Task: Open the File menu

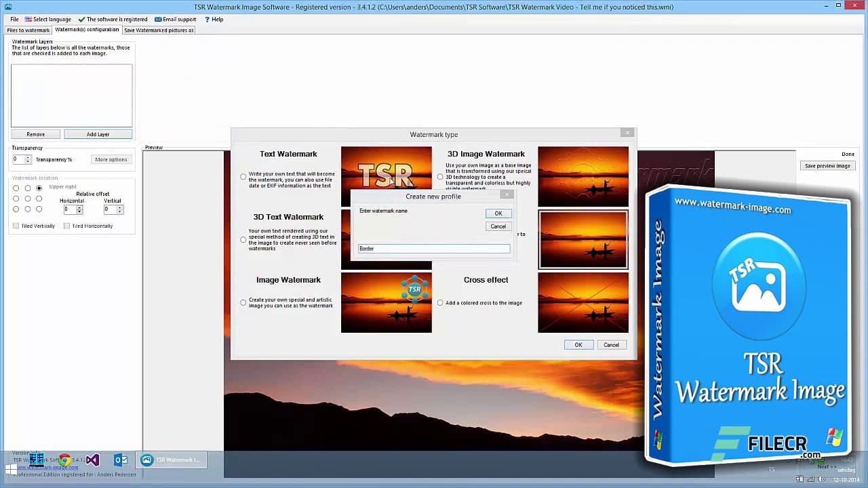Action: [x=14, y=20]
